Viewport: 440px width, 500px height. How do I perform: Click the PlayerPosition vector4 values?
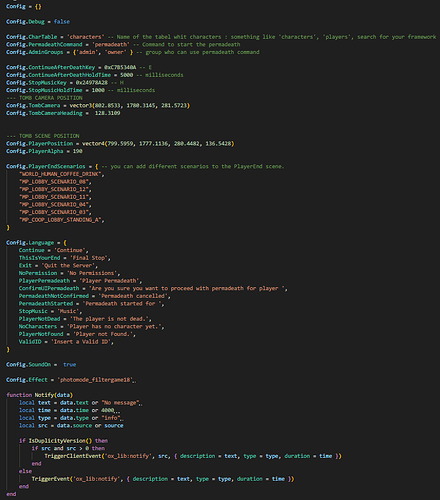pyautogui.click(x=158, y=143)
